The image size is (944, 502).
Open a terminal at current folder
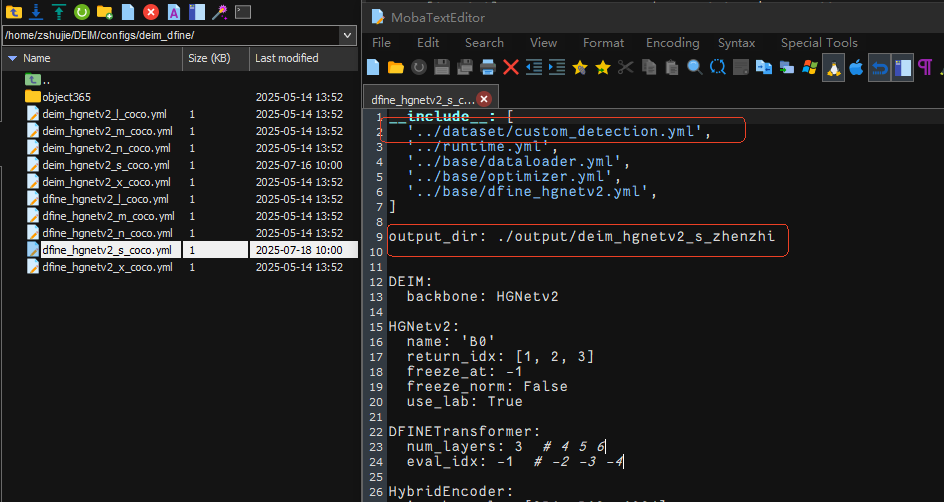pos(243,11)
